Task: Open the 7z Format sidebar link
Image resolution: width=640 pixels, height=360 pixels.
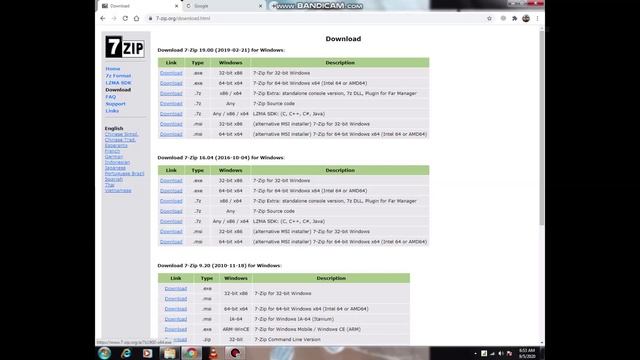Action: [118, 76]
